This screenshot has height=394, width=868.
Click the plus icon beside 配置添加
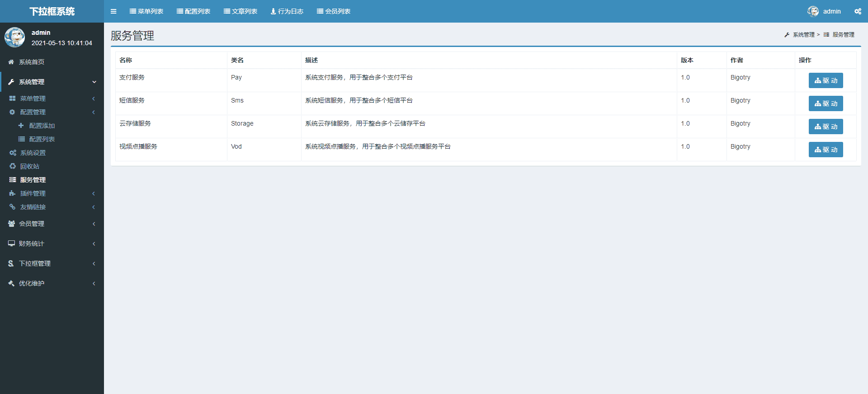tap(21, 126)
